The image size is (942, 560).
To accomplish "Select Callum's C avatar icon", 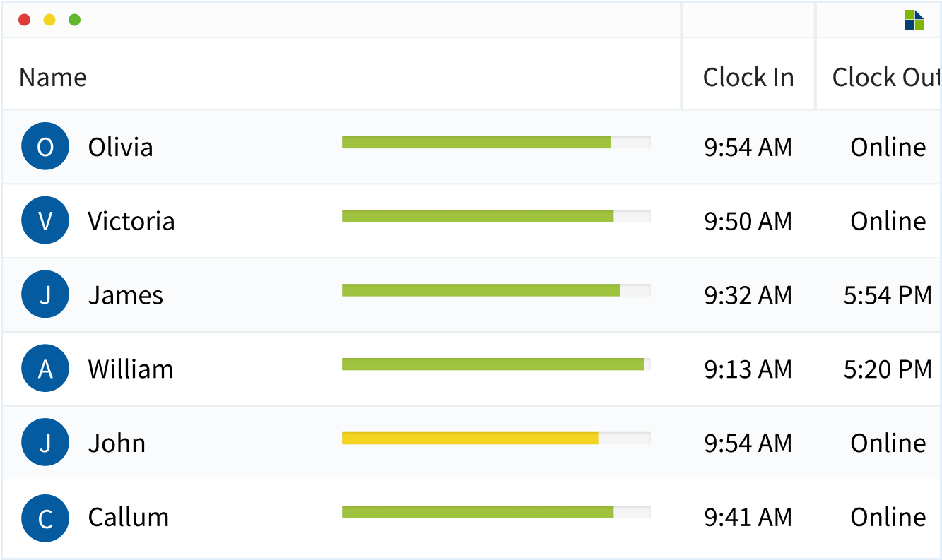I will pos(45,518).
